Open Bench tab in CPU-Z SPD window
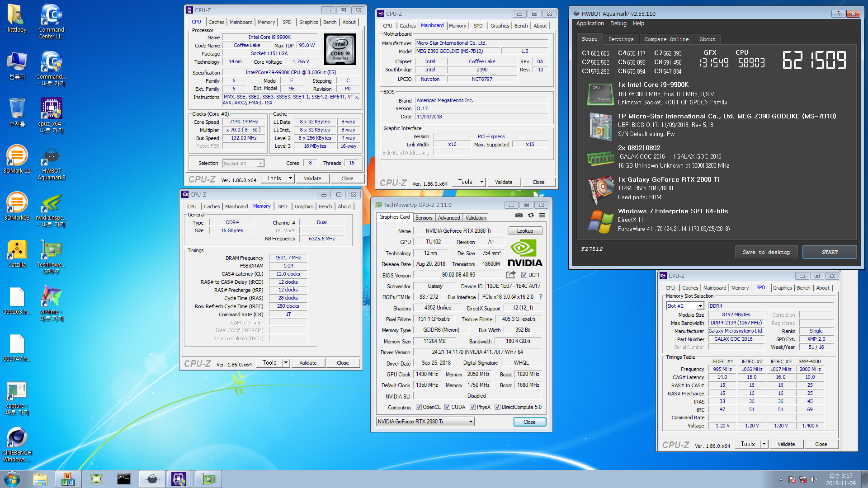 click(803, 288)
